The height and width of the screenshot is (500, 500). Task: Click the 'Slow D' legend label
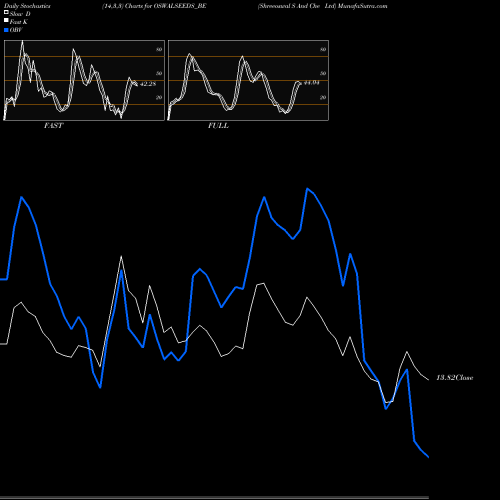pos(20,14)
